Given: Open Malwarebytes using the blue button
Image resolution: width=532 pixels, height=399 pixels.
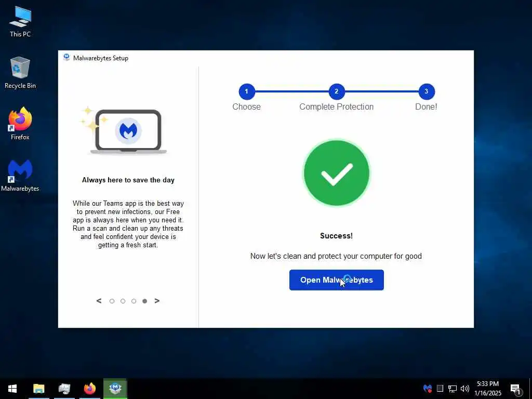Looking at the screenshot, I should coord(336,280).
